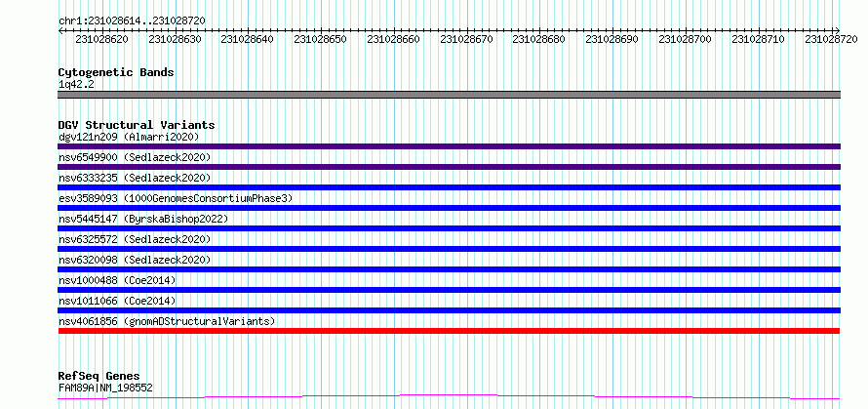Image resolution: width=868 pixels, height=409 pixels.
Task: Click the Cytogenetic Bands track heading
Action: [x=116, y=72]
